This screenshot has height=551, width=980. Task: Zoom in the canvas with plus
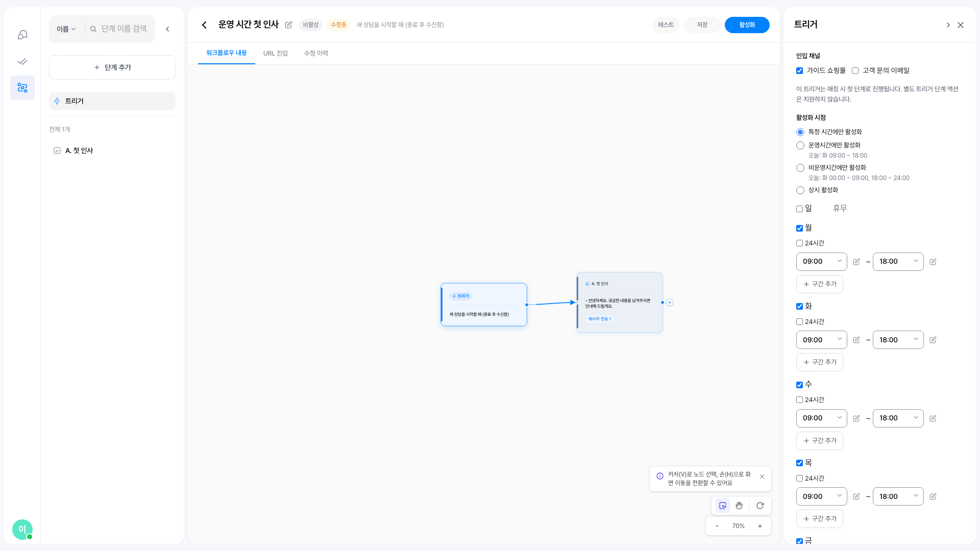click(x=760, y=526)
